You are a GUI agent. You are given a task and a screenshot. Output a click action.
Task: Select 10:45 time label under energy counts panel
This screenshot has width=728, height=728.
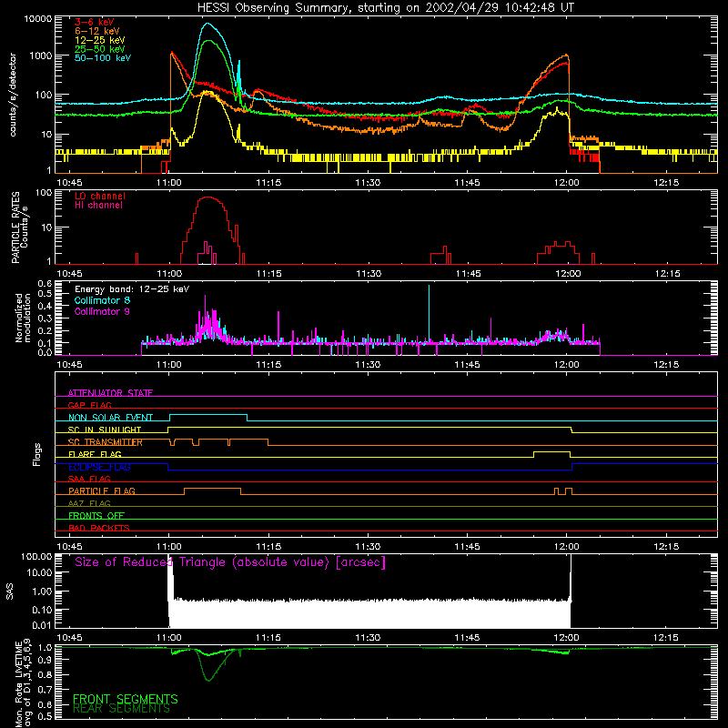pos(69,183)
